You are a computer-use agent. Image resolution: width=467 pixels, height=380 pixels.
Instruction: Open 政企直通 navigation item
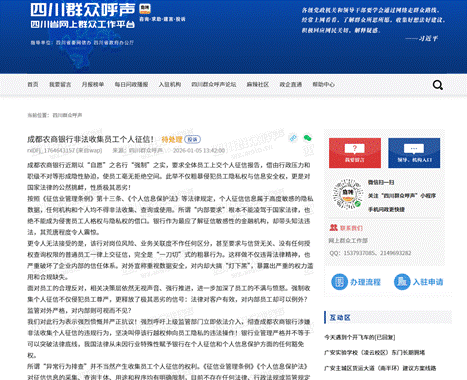coord(291,84)
